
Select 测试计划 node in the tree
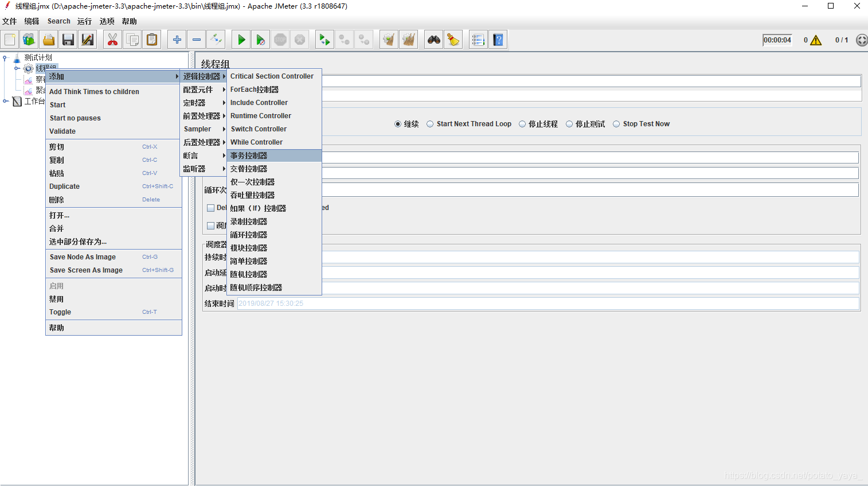coord(38,57)
